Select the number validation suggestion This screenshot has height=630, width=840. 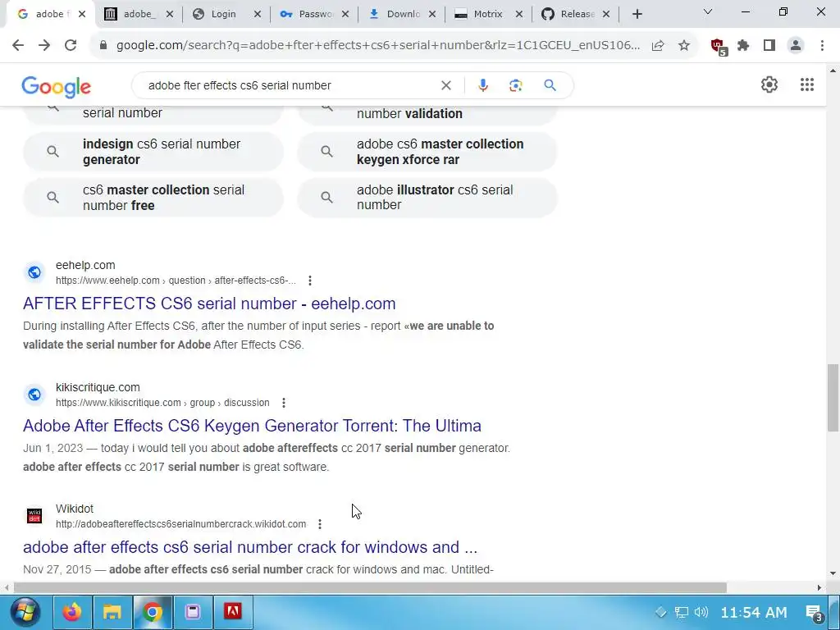pos(427,114)
